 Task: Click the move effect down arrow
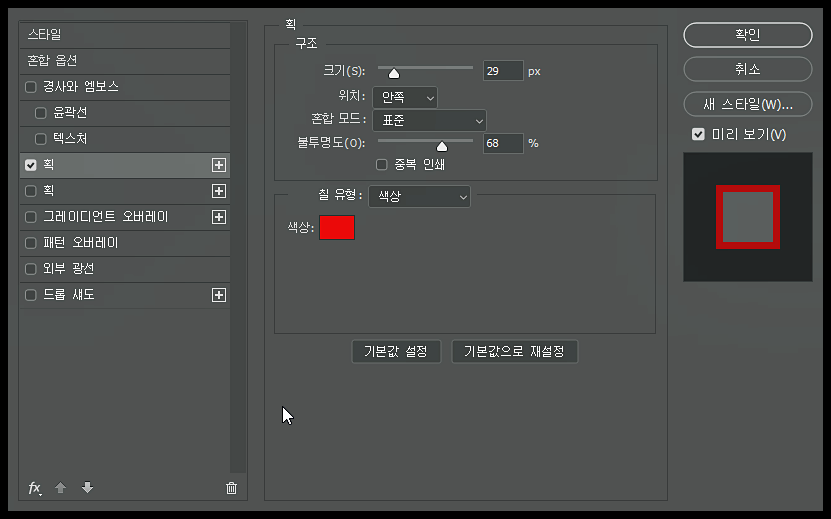click(x=87, y=487)
